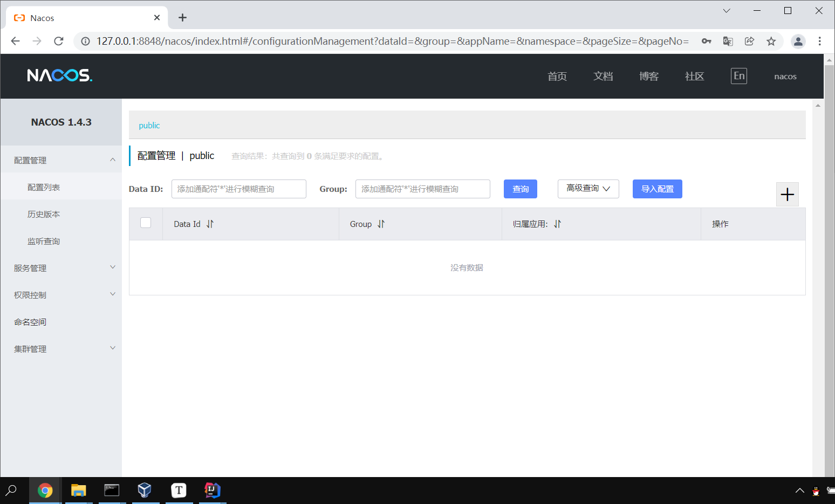Go back to the previous browser page
Viewport: 835px width, 504px height.
click(x=15, y=41)
